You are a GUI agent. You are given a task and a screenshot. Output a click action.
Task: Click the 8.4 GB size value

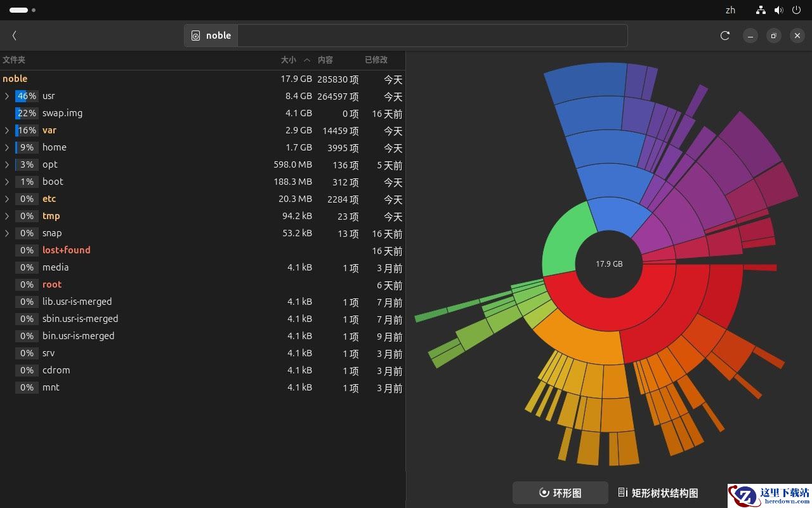tap(298, 96)
